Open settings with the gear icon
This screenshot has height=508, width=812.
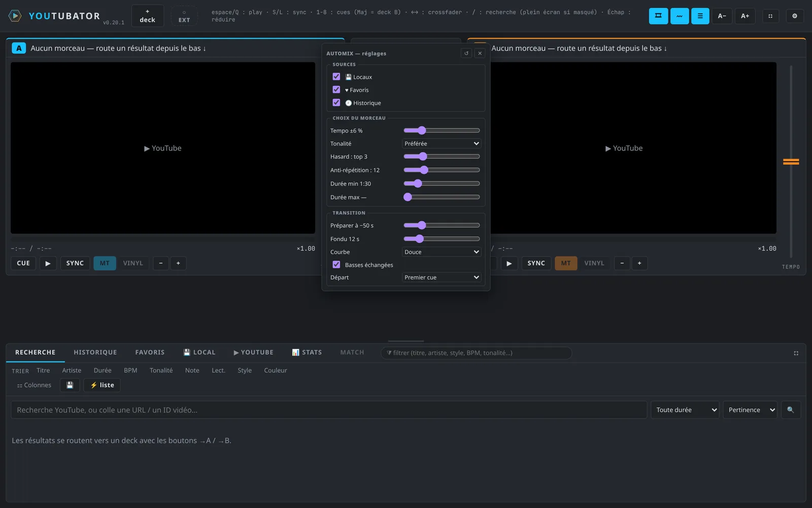(x=795, y=16)
